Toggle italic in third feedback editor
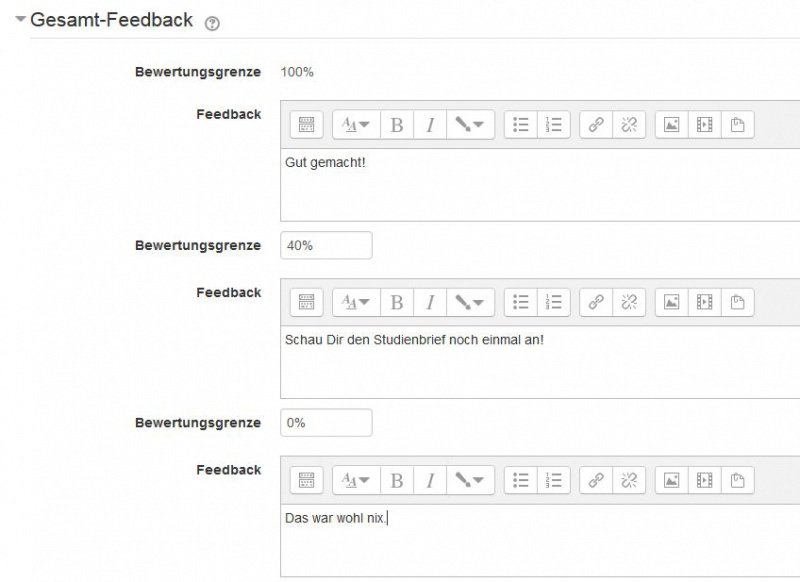This screenshot has width=800, height=582. point(430,480)
